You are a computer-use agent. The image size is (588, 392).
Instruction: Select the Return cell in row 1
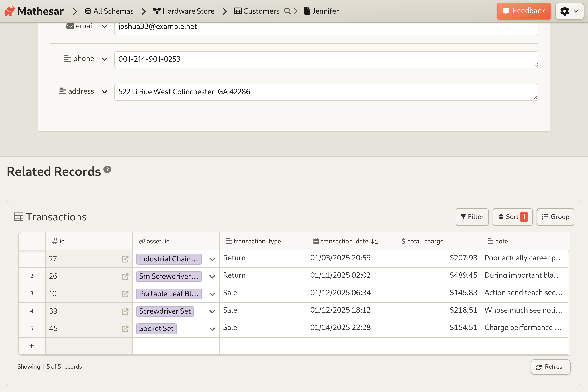[263, 259]
